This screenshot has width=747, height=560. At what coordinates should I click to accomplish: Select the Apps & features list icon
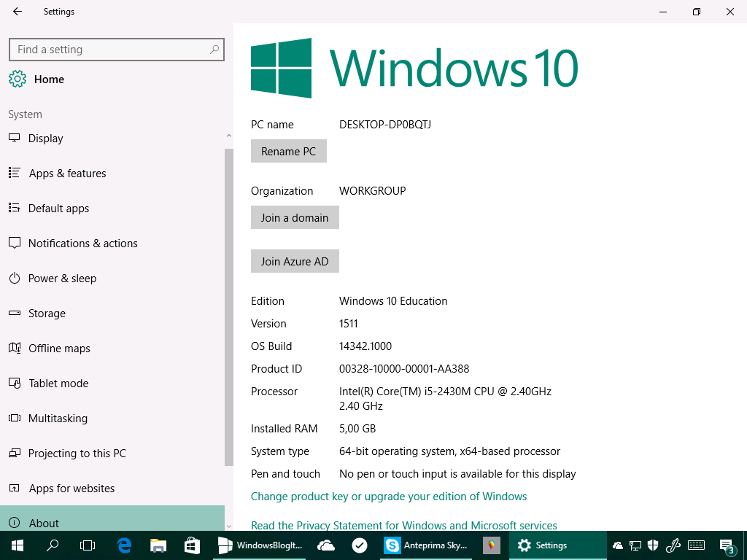click(15, 173)
